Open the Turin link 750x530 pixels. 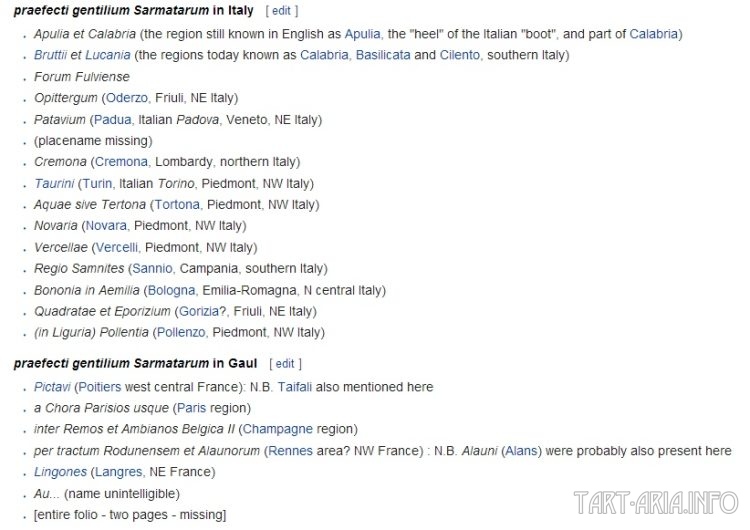click(x=98, y=184)
